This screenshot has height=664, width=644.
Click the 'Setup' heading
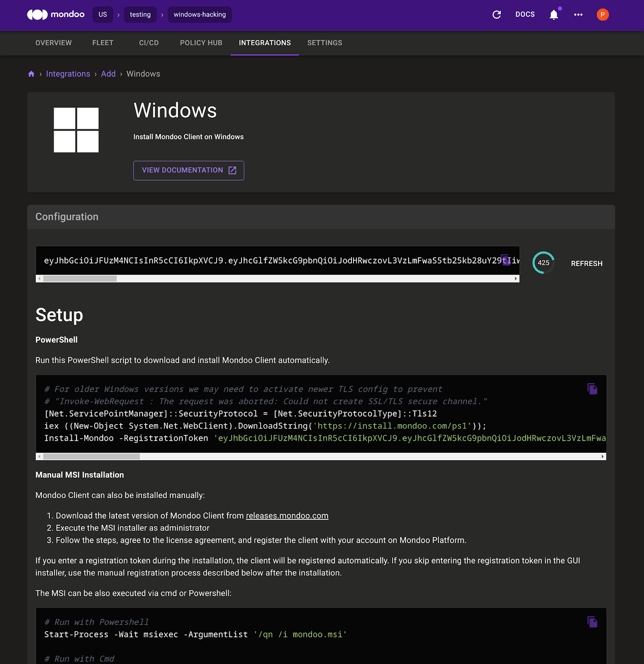[x=59, y=315]
